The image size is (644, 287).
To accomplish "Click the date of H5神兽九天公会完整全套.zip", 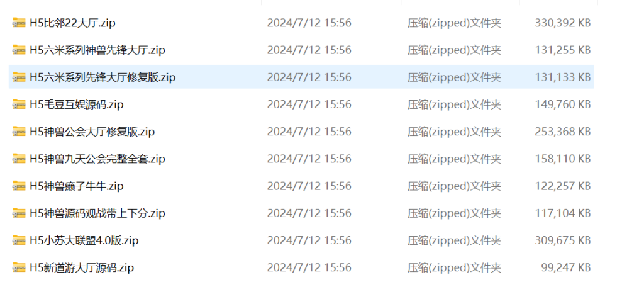I will pos(309,159).
